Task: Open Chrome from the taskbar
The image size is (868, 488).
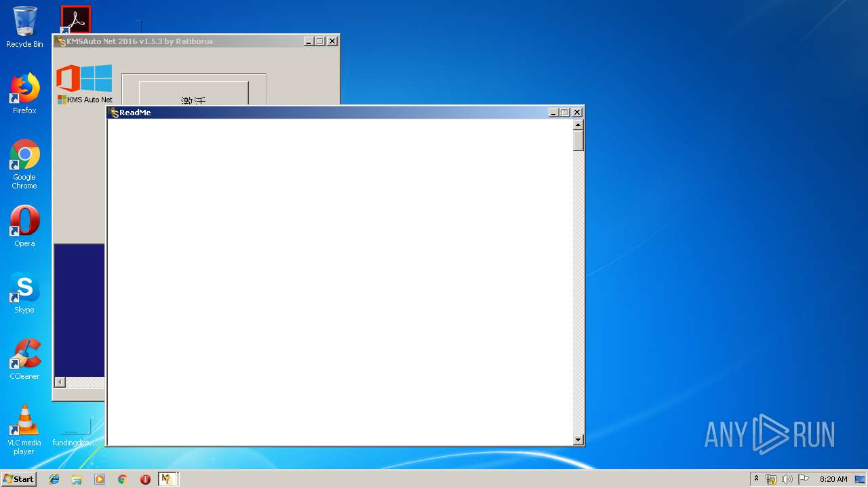Action: pos(123,479)
